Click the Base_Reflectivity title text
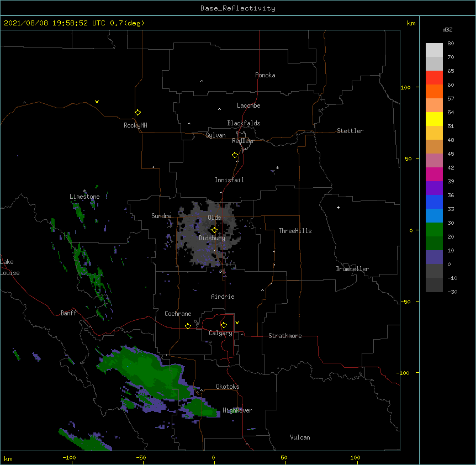 tap(238, 8)
